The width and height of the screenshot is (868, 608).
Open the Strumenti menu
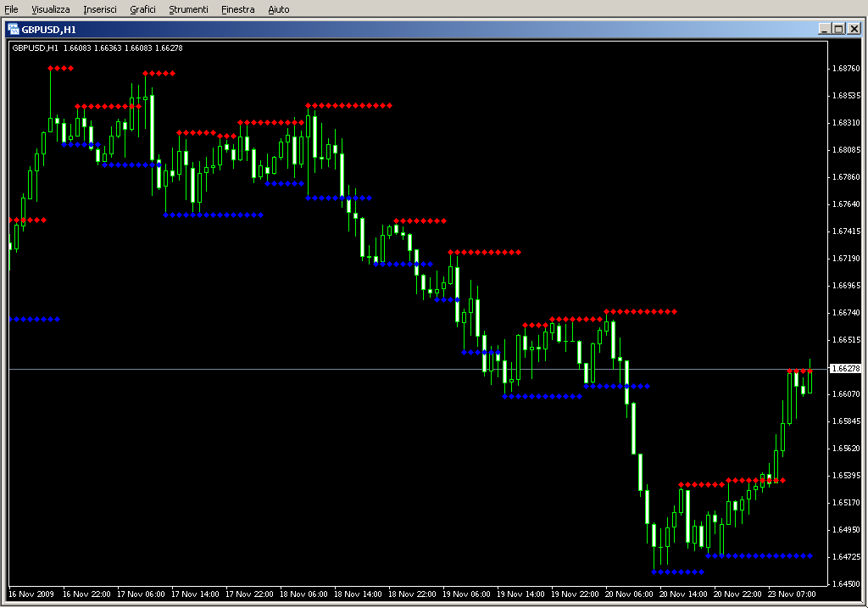188,9
